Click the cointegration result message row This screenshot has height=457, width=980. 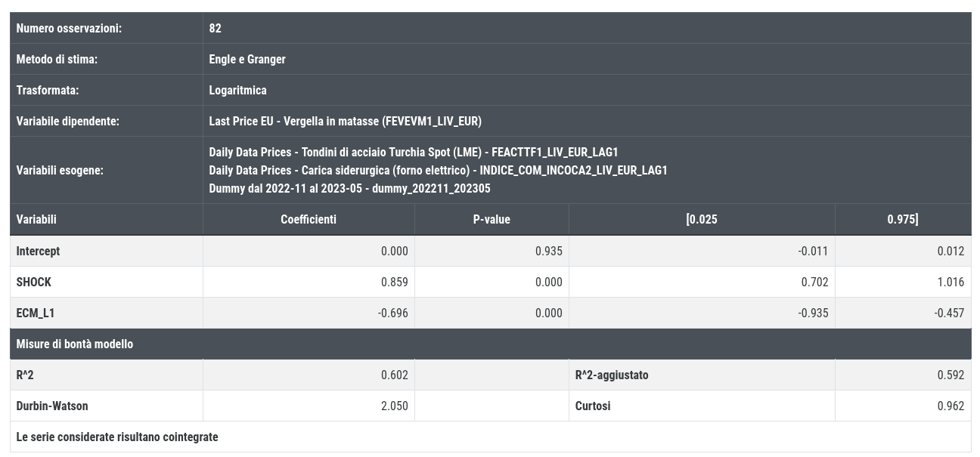tap(491, 437)
